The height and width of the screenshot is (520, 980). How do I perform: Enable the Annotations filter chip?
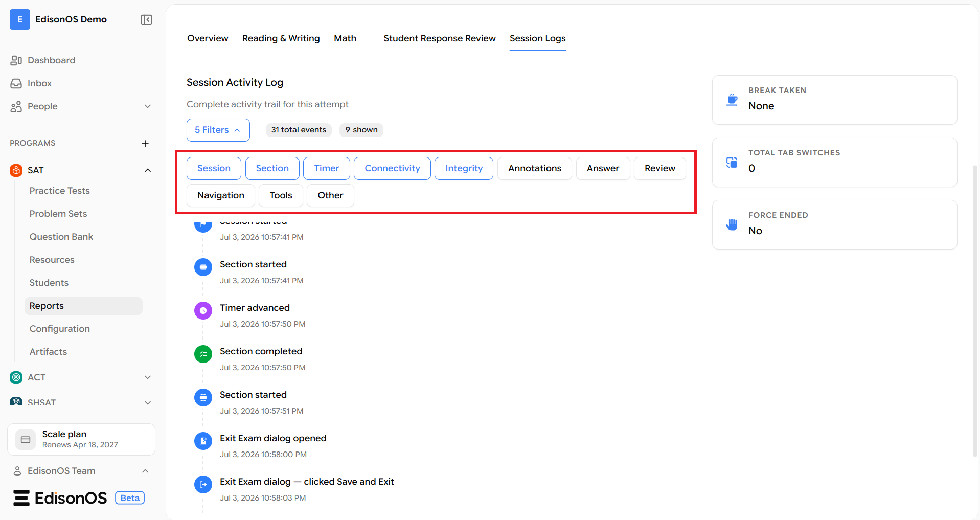pos(535,168)
